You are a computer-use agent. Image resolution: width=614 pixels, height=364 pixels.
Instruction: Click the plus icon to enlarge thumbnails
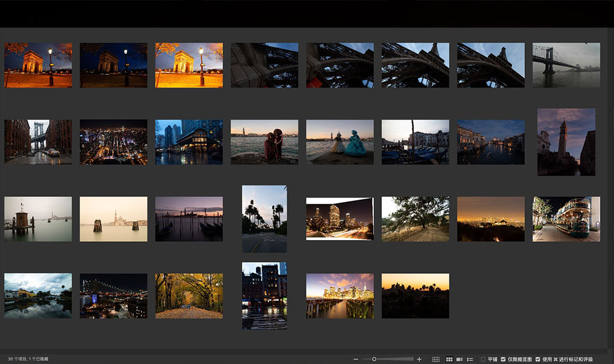click(x=419, y=358)
